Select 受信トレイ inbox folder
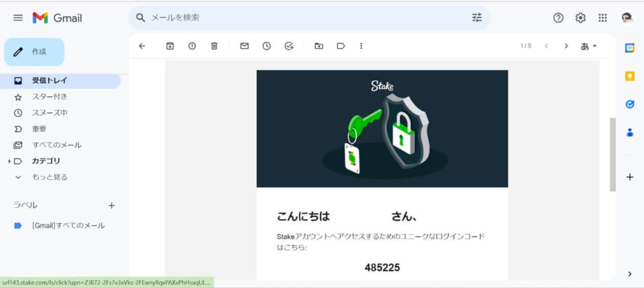 (x=60, y=81)
